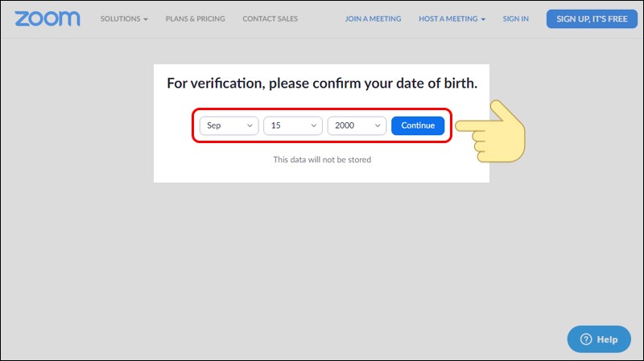This screenshot has height=361, width=644.
Task: Click the Zoom logo
Action: pos(47,18)
